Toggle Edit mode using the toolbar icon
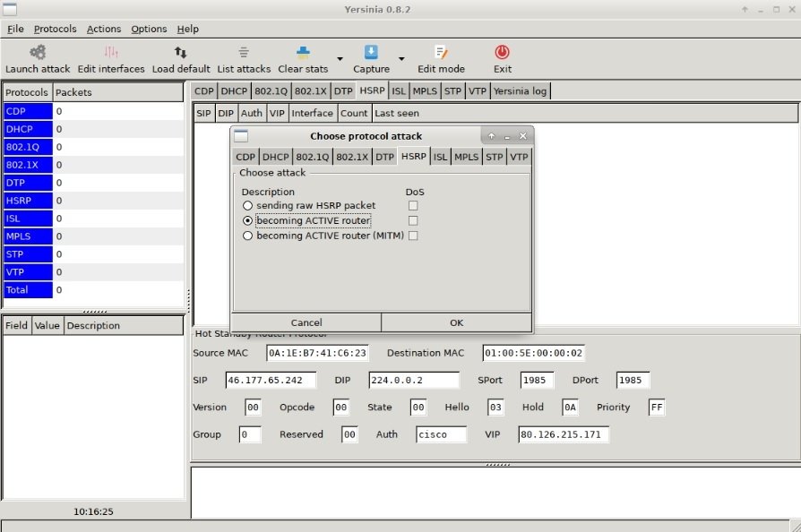Screen dimensions: 801x532 pyautogui.click(x=441, y=52)
